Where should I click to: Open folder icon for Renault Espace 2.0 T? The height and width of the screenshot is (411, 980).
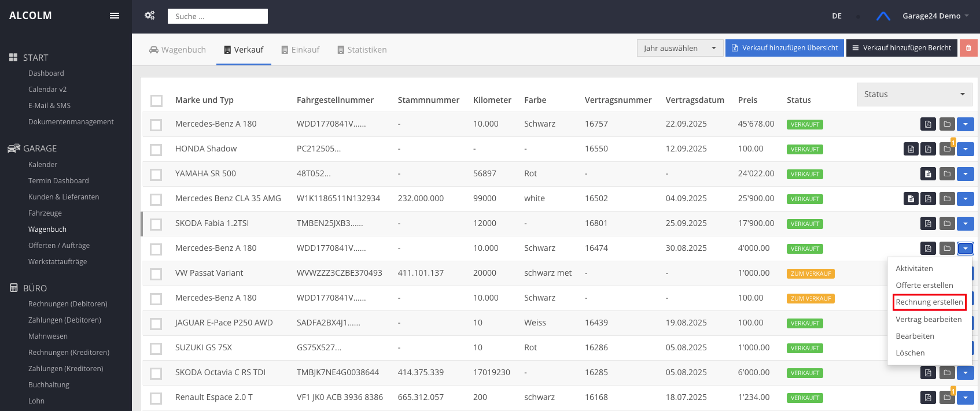point(947,398)
